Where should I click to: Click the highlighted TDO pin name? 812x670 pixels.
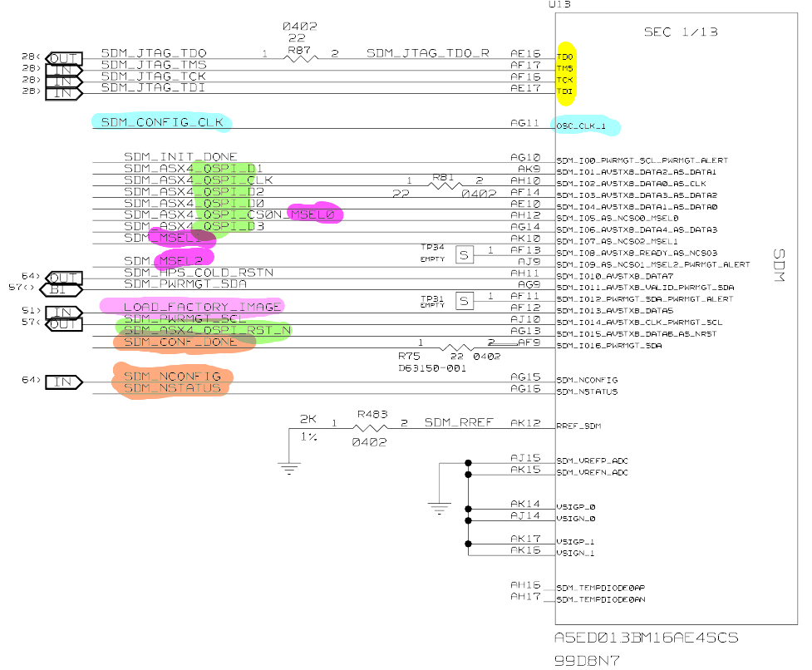point(565,57)
